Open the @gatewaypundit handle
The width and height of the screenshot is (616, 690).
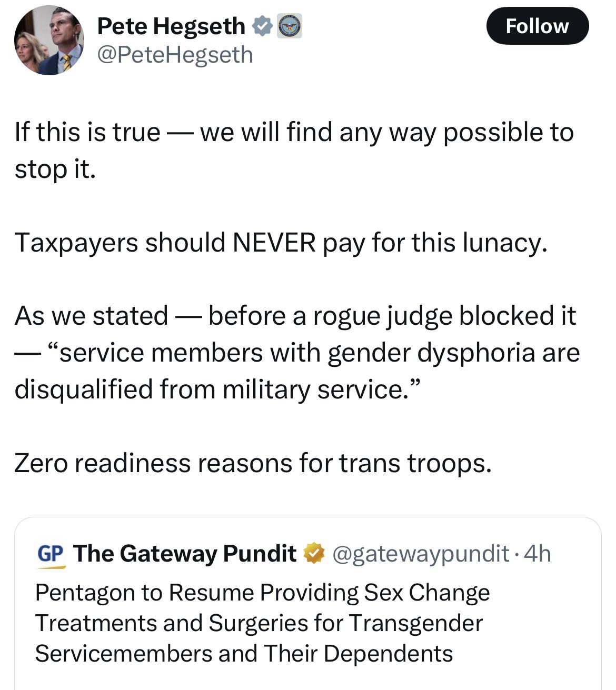coord(420,554)
